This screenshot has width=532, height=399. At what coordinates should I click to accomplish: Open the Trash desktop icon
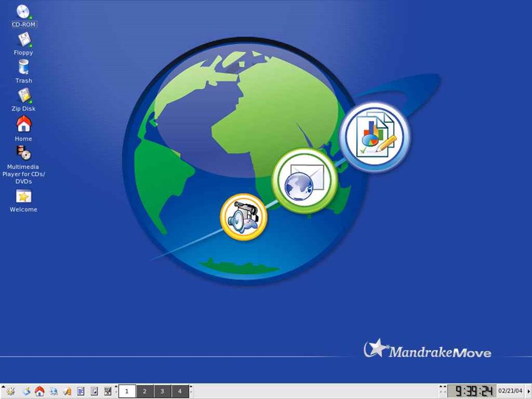(23, 67)
